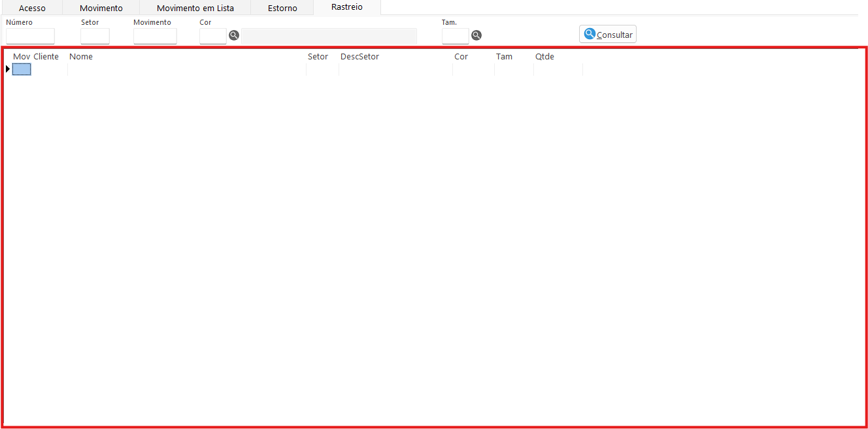Viewport: 868px width, 429px height.
Task: Open the Movimento tab
Action: pyautogui.click(x=101, y=8)
